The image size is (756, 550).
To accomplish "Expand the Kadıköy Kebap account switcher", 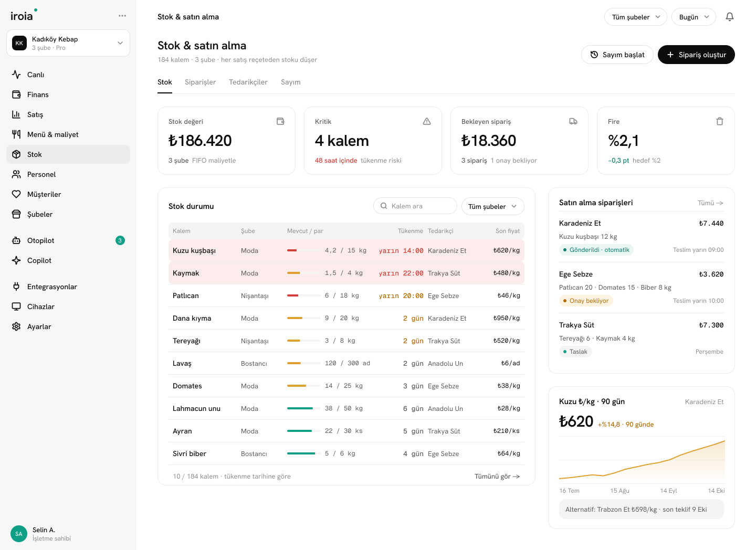I will tap(68, 43).
